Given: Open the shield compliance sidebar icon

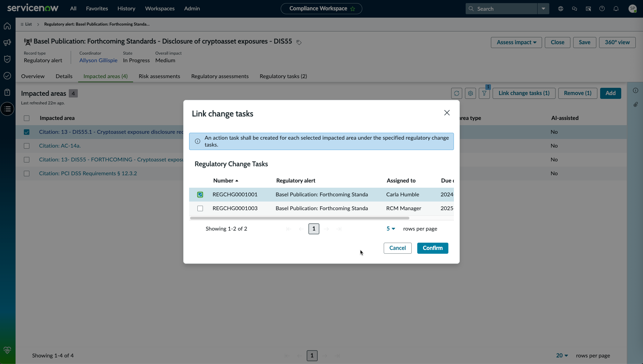Looking at the screenshot, I should [x=7, y=59].
